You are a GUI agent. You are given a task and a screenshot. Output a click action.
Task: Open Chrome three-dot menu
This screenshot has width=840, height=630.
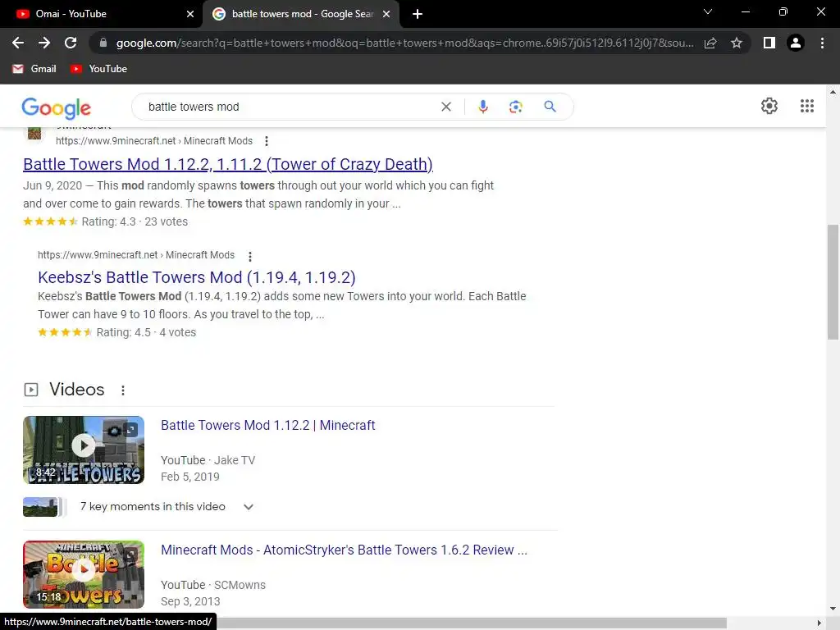[822, 43]
